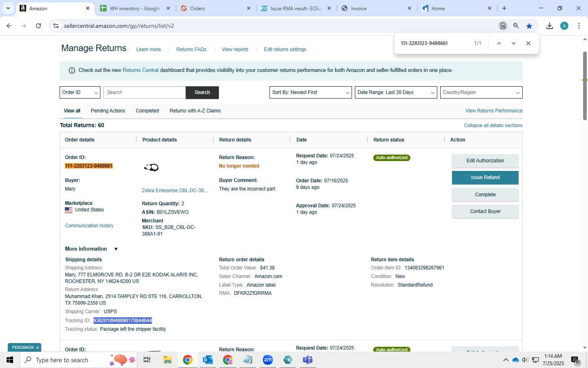Click the browser back arrow
Image resolution: width=588 pixels, height=368 pixels.
9,26
